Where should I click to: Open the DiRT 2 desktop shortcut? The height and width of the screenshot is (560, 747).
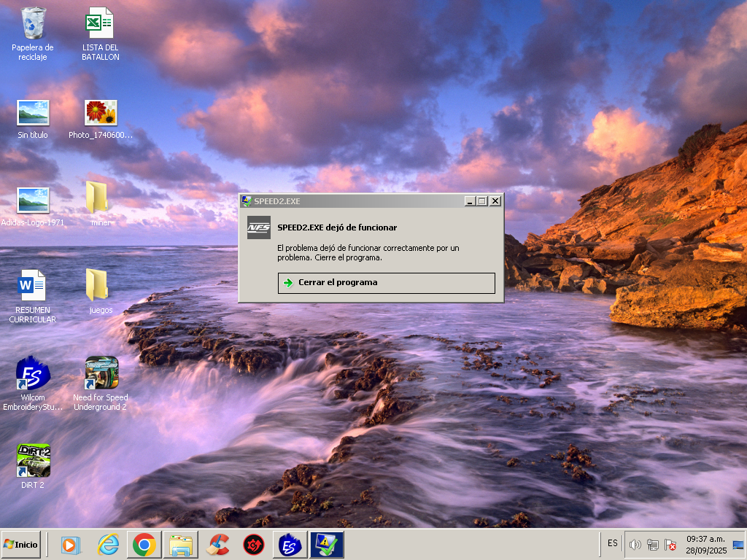pyautogui.click(x=33, y=461)
